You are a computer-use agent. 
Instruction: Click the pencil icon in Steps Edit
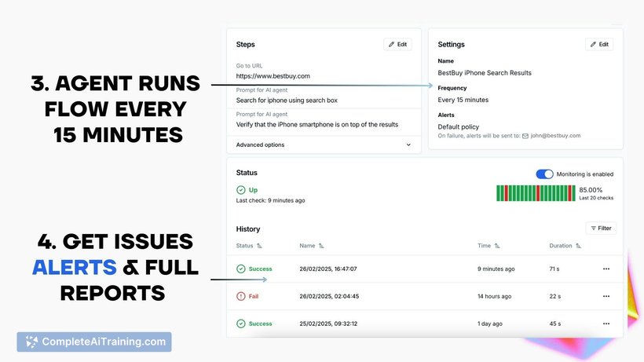(x=391, y=44)
